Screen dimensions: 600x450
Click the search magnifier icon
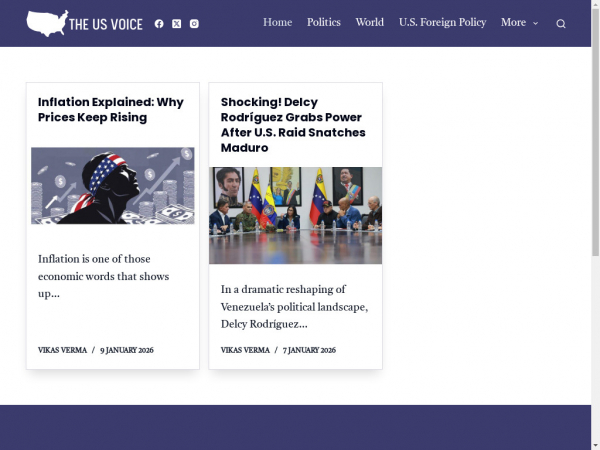click(x=561, y=24)
